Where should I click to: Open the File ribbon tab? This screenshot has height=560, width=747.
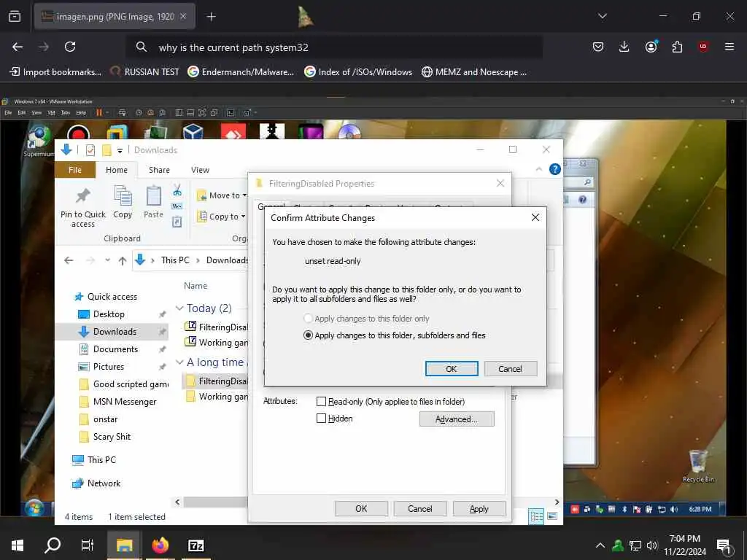[x=75, y=170]
